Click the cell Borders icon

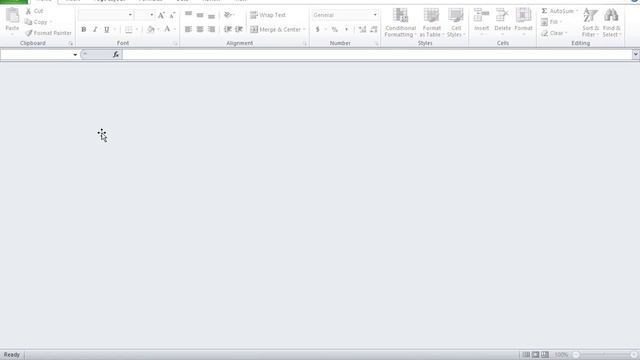[x=129, y=29]
